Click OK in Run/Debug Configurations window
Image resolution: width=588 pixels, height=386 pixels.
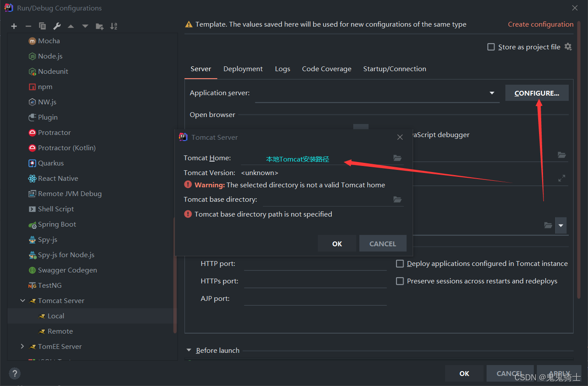tap(464, 374)
